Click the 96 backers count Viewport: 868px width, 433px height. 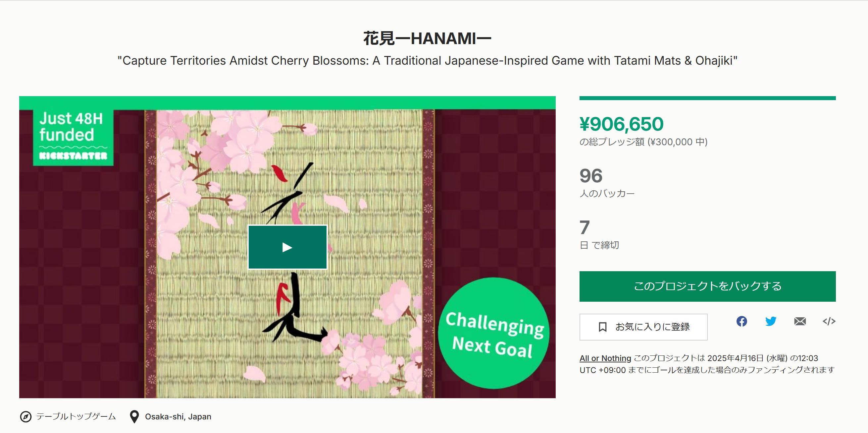click(x=591, y=176)
